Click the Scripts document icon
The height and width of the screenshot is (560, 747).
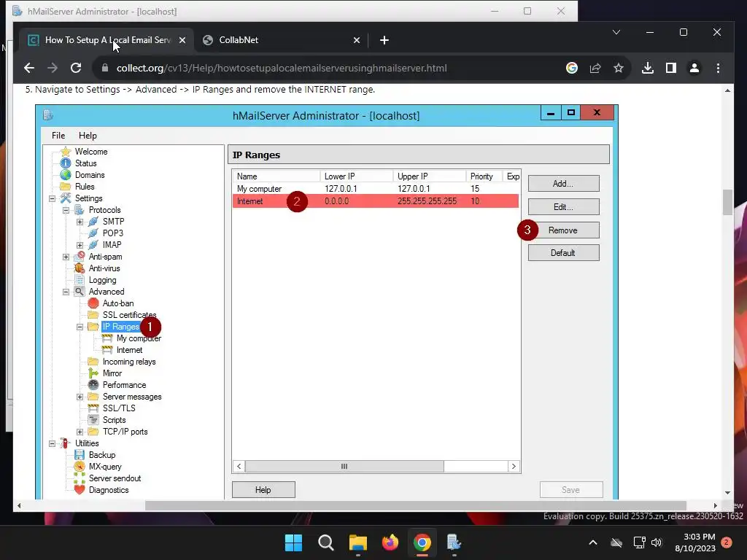pos(93,420)
